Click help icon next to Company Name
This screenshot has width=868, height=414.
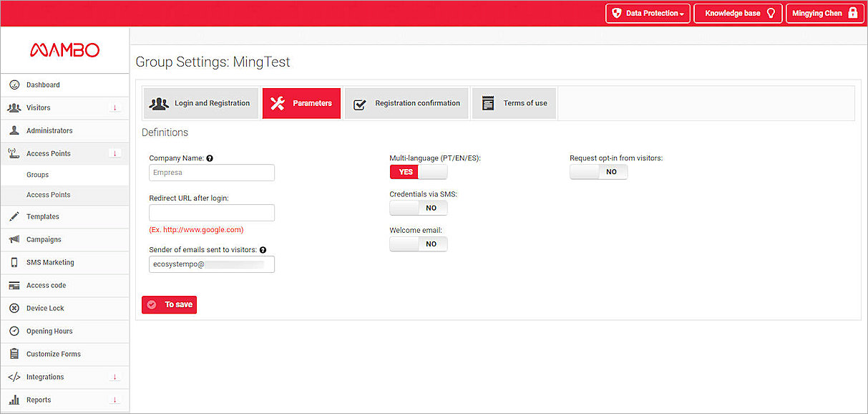[x=210, y=158]
